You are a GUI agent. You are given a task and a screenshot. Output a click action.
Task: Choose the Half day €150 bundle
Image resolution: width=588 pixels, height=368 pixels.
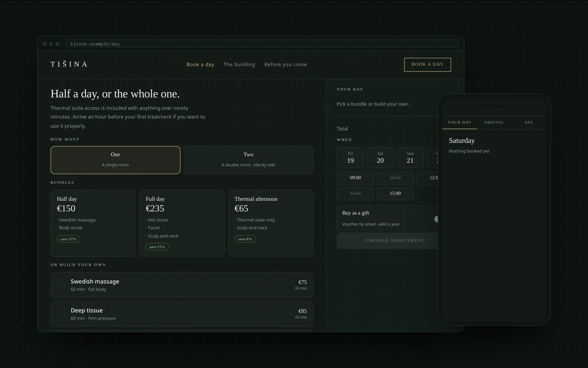pos(93,223)
